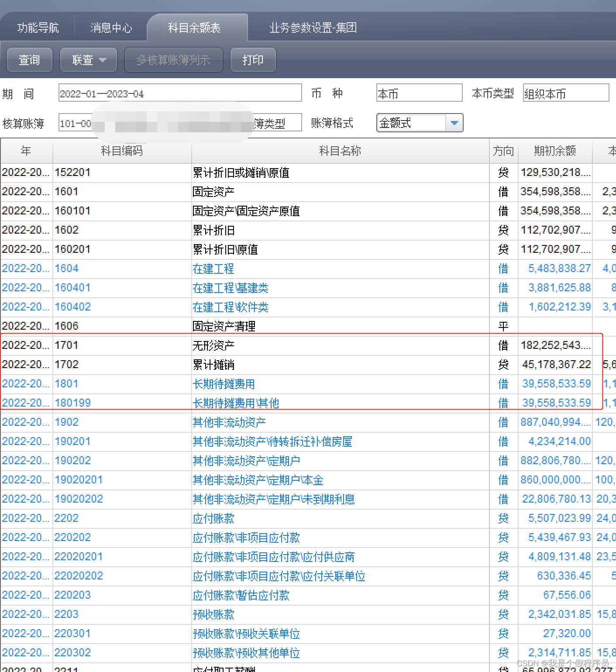Open the 在建工程 link in row 1604
Viewport: 616px width, 672px height.
coord(213,269)
